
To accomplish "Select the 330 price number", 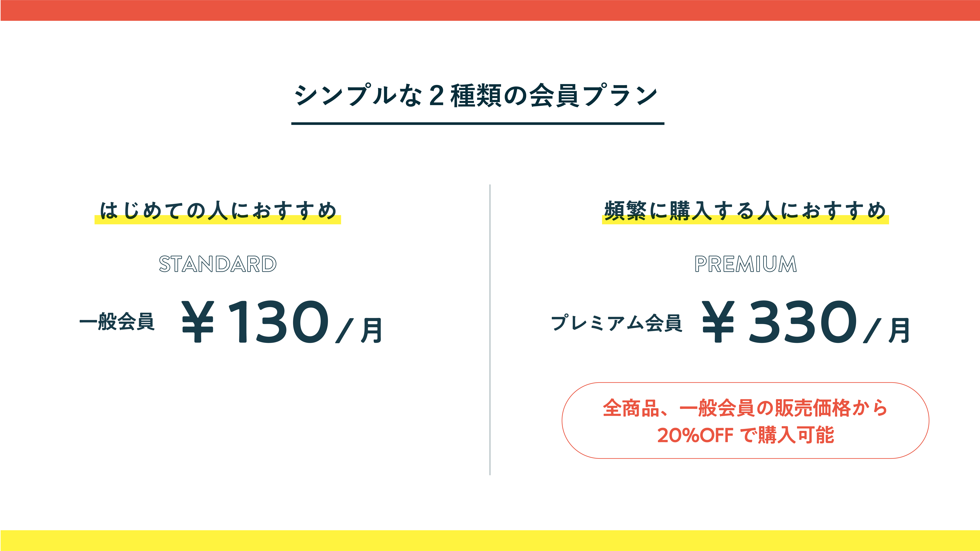I will pyautogui.click(x=803, y=322).
